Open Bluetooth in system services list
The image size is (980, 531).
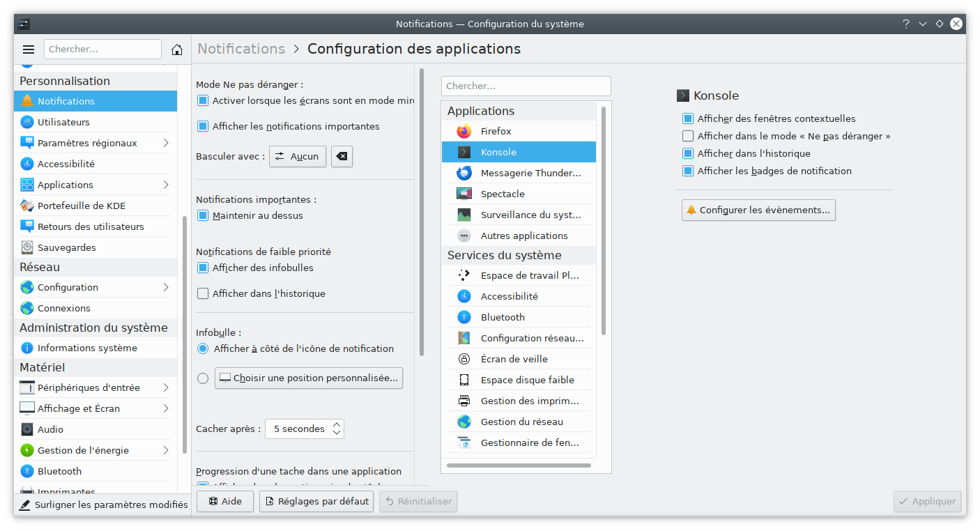coord(502,317)
